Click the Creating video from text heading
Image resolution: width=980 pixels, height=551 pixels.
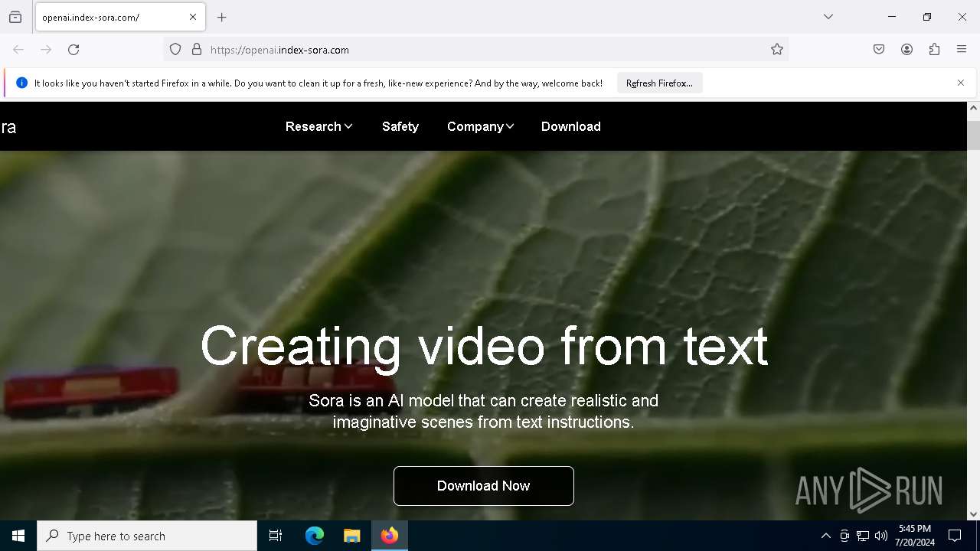point(484,346)
